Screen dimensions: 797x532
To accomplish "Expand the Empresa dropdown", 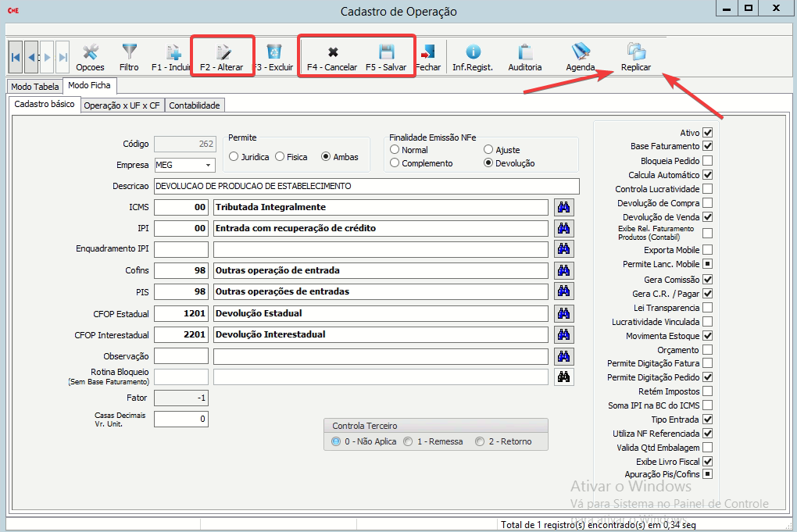I will [x=209, y=166].
